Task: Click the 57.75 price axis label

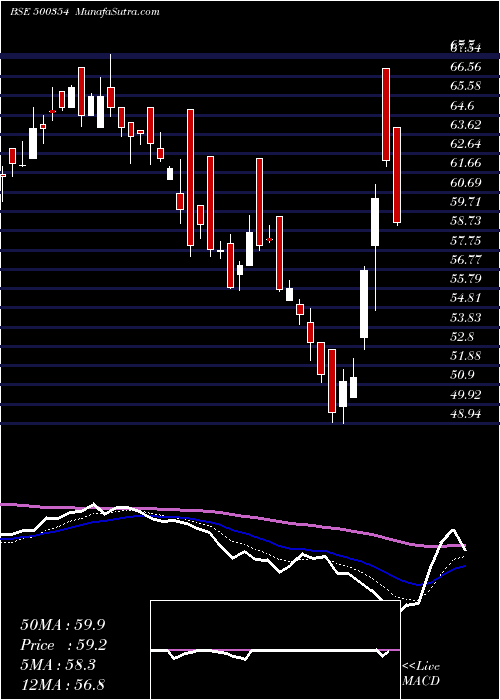Action: pos(466,241)
